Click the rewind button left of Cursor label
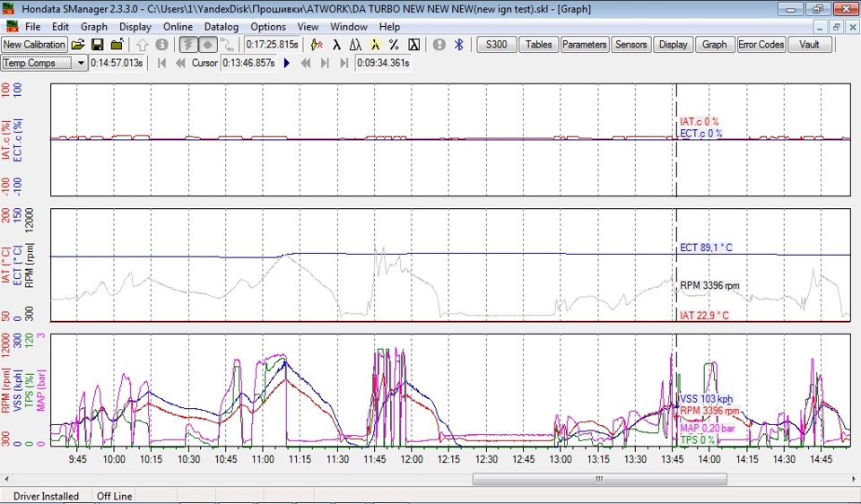Screen dimensions: 861x504 click(180, 63)
